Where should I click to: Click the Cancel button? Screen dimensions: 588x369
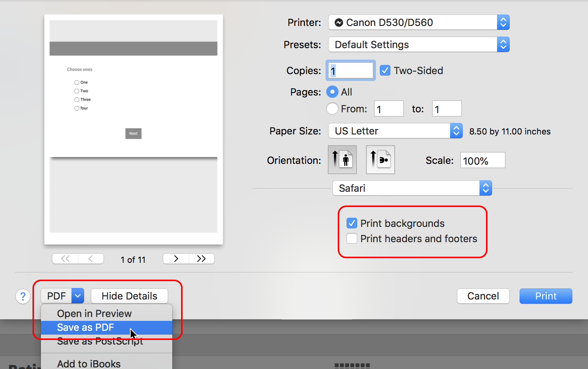tap(483, 296)
